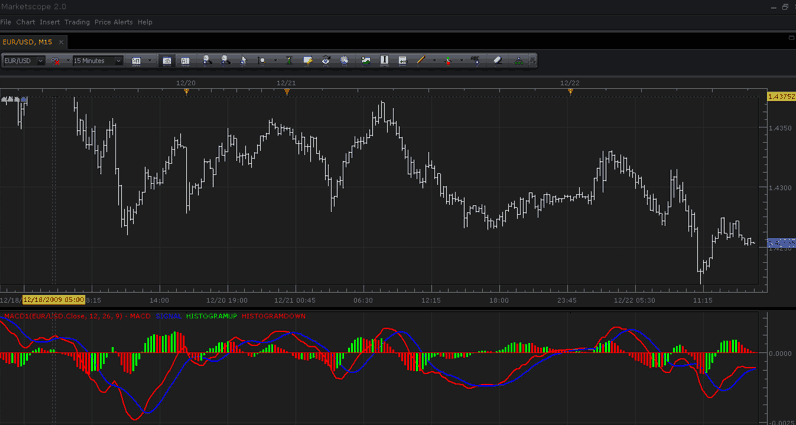Click the icon with the green left arrow

point(403,60)
